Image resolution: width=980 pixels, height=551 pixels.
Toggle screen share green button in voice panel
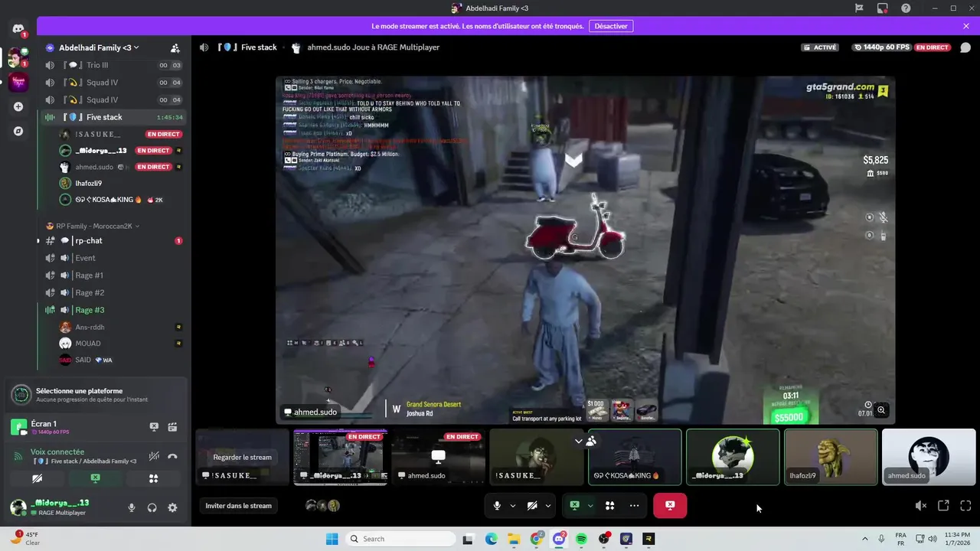point(95,478)
